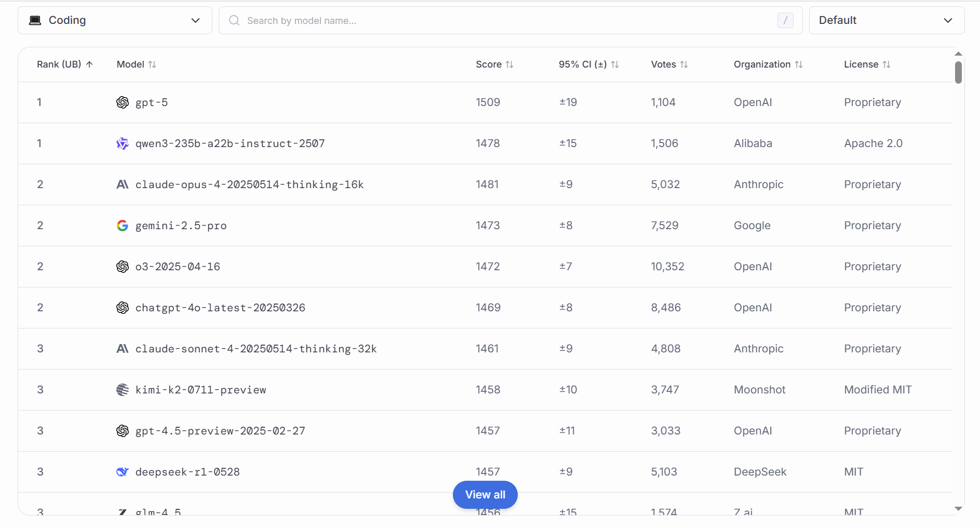This screenshot has height=527, width=980.
Task: Click the OpenAI logo beside chatgpt-4o-latest-20250326
Action: coord(123,308)
